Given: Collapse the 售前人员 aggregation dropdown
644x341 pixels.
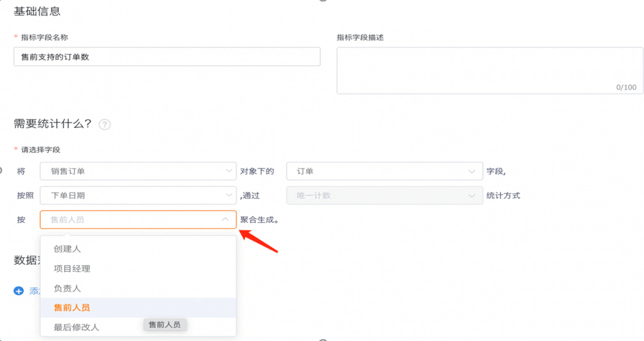Looking at the screenshot, I should pos(138,219).
